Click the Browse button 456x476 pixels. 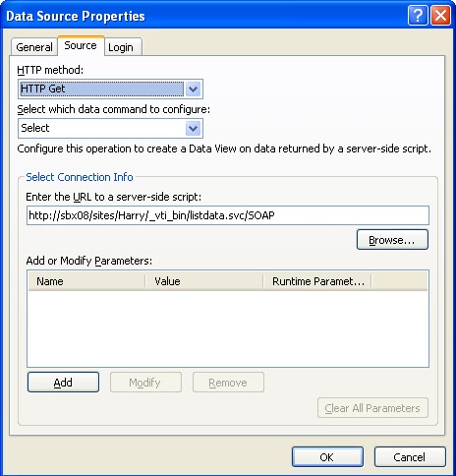click(392, 240)
